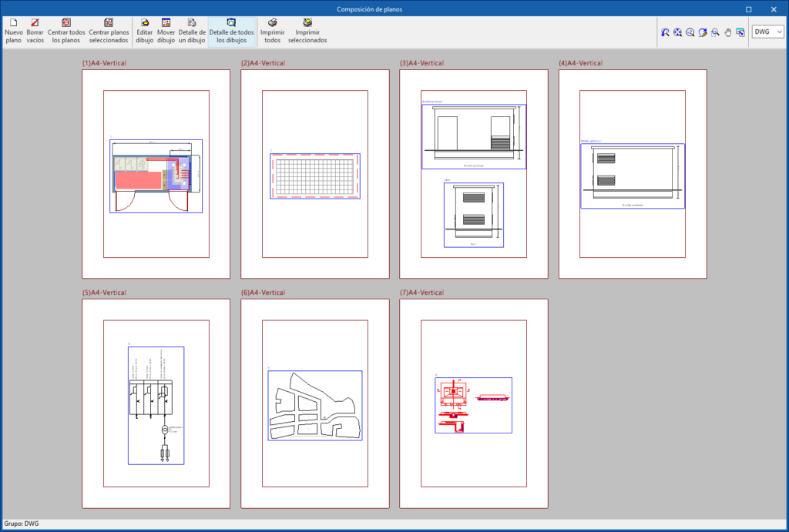Click the (6)A4-Vertical sheet label
This screenshot has width=789, height=532.
tap(264, 293)
